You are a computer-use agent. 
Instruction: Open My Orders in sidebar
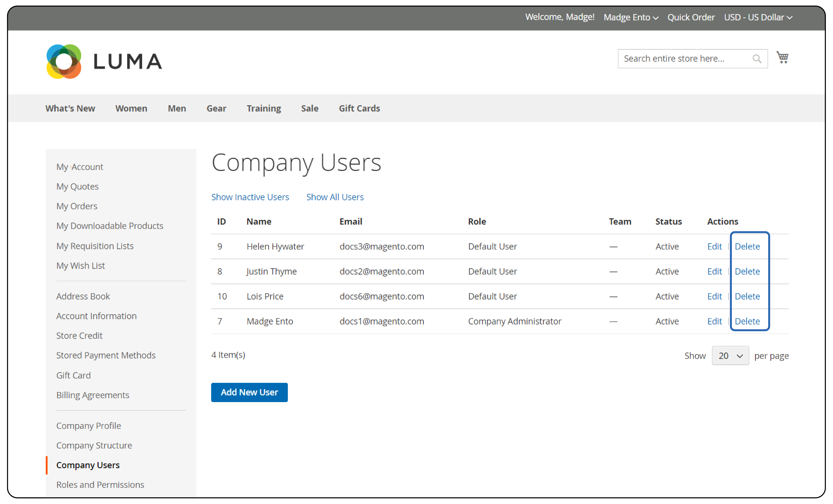coord(77,206)
